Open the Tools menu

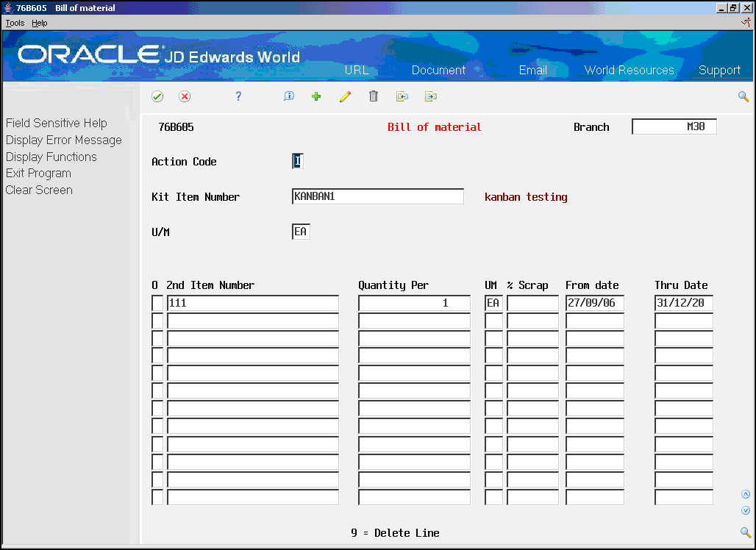pos(15,23)
